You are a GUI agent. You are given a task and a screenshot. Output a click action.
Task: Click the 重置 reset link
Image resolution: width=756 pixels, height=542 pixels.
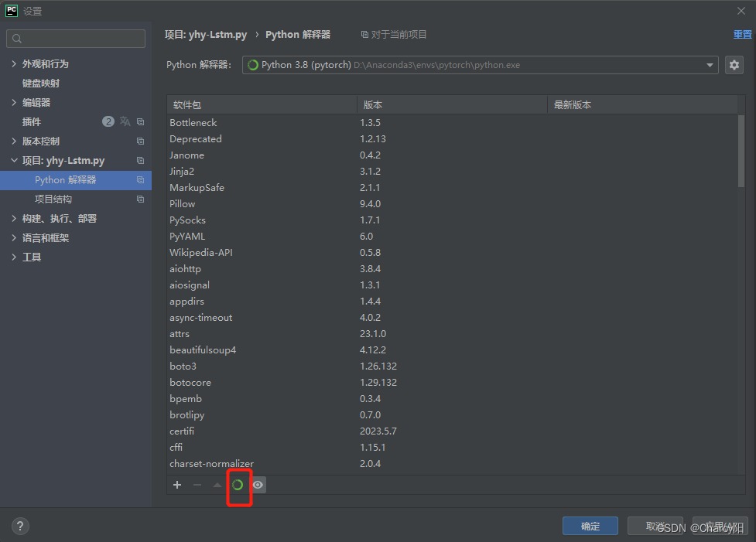tap(742, 35)
